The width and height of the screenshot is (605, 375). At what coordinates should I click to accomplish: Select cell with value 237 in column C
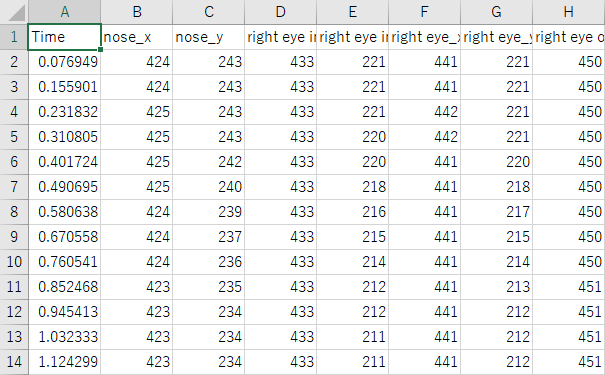click(208, 237)
